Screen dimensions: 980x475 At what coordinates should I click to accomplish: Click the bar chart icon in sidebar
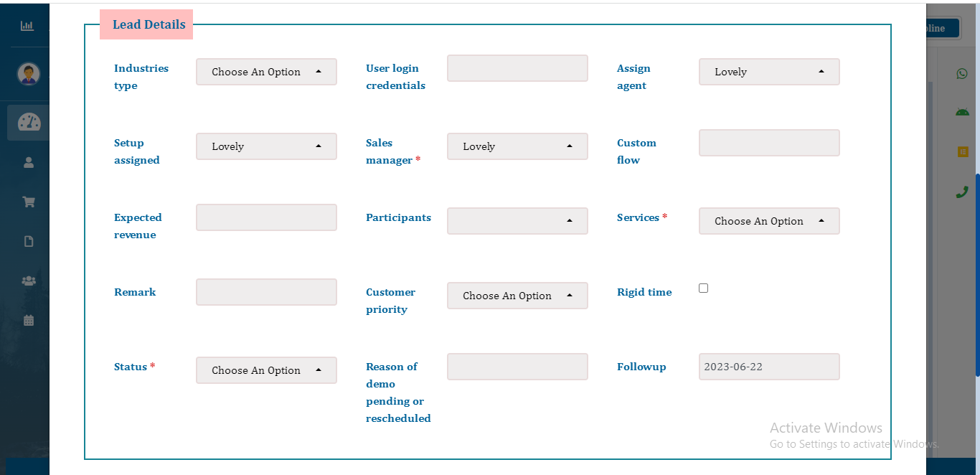(x=27, y=26)
